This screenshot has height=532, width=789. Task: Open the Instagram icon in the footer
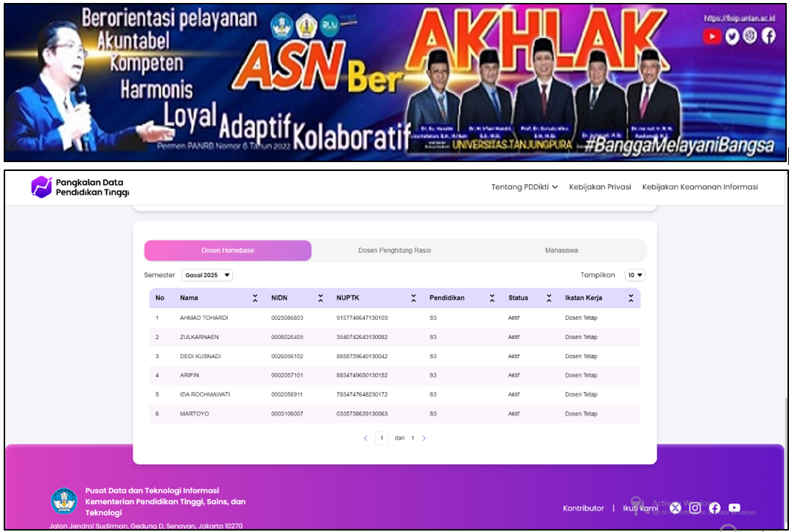pos(695,508)
